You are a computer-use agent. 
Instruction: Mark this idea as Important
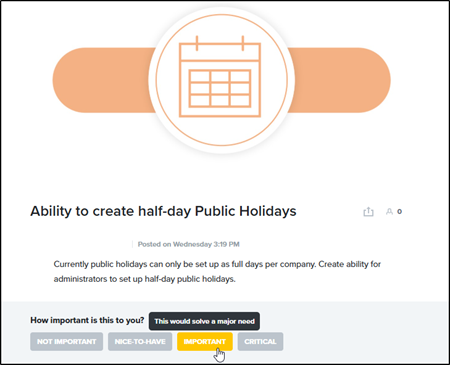[205, 341]
